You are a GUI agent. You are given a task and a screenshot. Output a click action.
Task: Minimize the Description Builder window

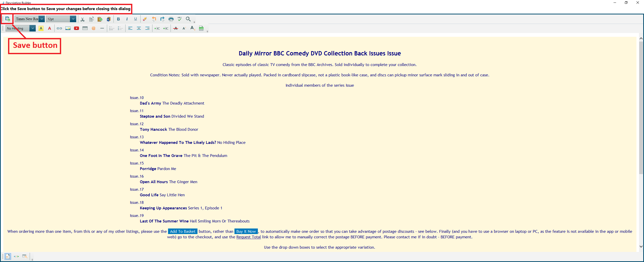click(615, 3)
